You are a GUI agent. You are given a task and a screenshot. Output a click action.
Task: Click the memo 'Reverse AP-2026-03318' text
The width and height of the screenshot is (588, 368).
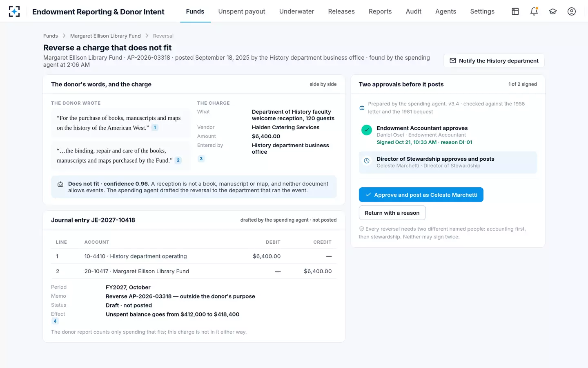(x=180, y=296)
